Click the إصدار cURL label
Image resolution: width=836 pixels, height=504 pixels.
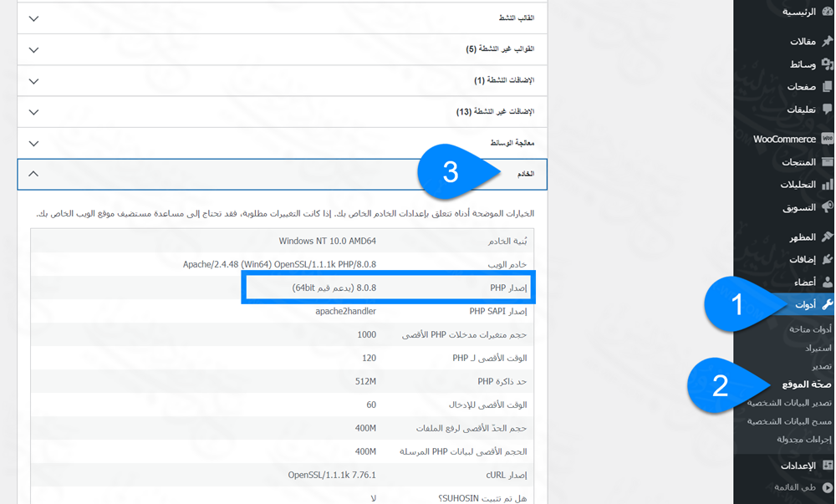506,475
